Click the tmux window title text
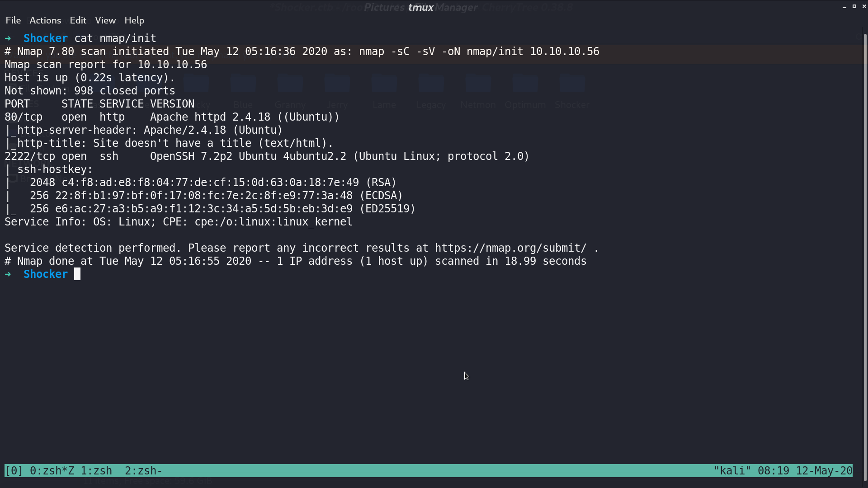 [420, 7]
